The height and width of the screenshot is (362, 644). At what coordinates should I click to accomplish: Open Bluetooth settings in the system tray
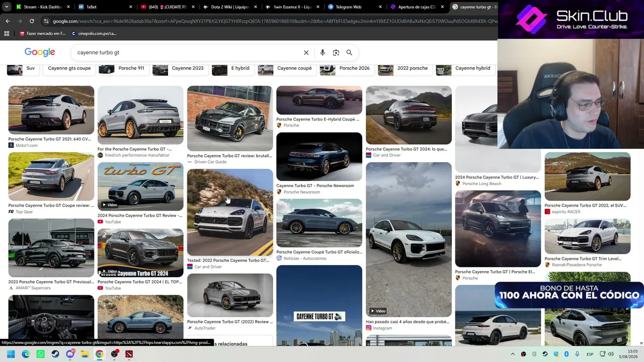coord(567,354)
